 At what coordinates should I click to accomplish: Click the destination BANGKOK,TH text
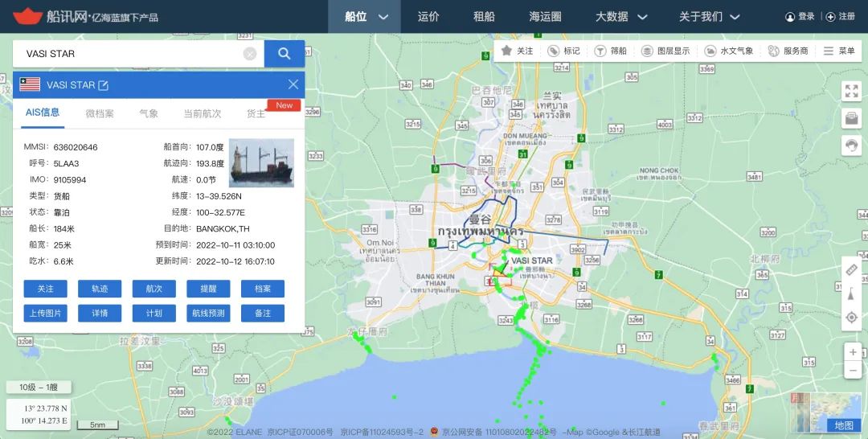(223, 228)
